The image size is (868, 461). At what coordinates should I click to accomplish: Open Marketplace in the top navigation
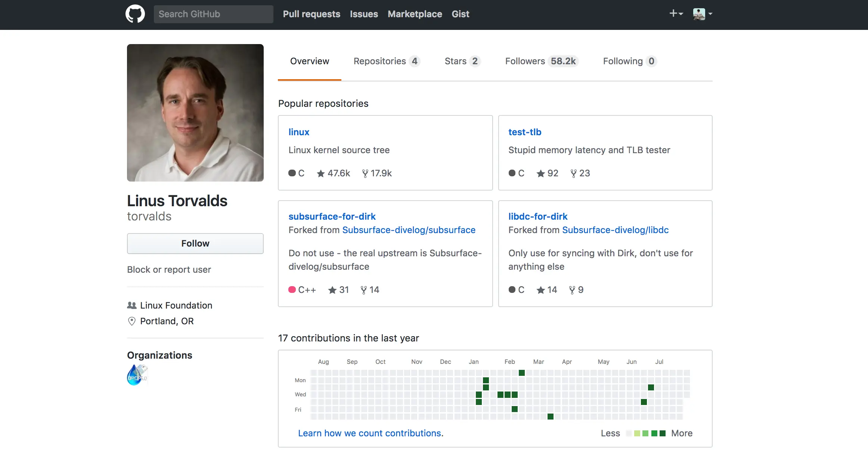(415, 14)
